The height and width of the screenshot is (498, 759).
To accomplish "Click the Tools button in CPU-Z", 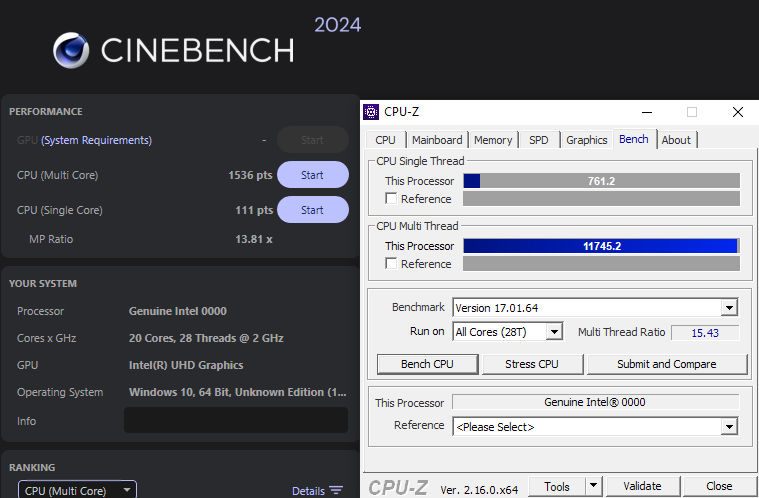I will coord(557,486).
